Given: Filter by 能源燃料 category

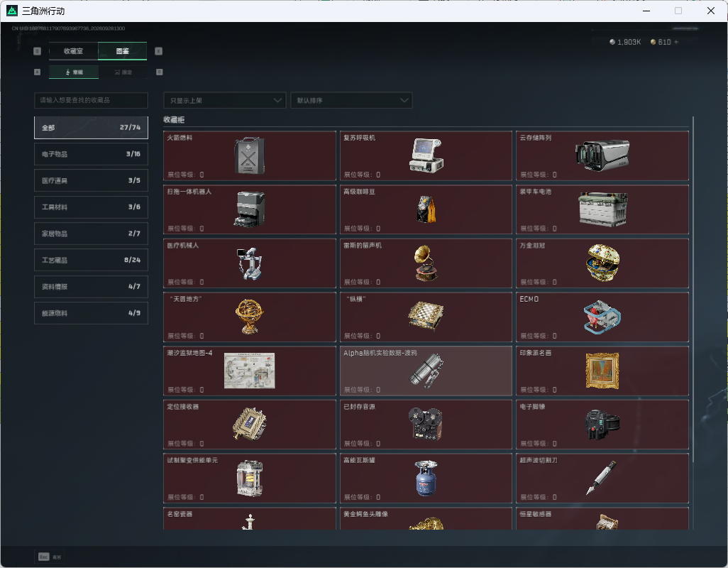Looking at the screenshot, I should point(91,313).
